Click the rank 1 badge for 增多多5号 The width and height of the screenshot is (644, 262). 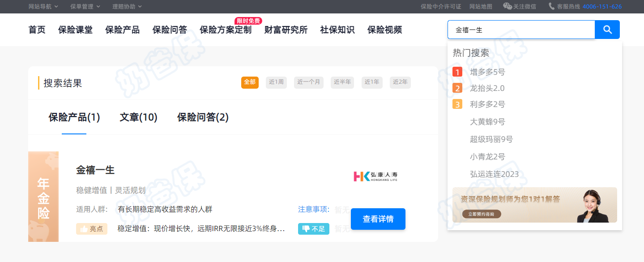457,72
